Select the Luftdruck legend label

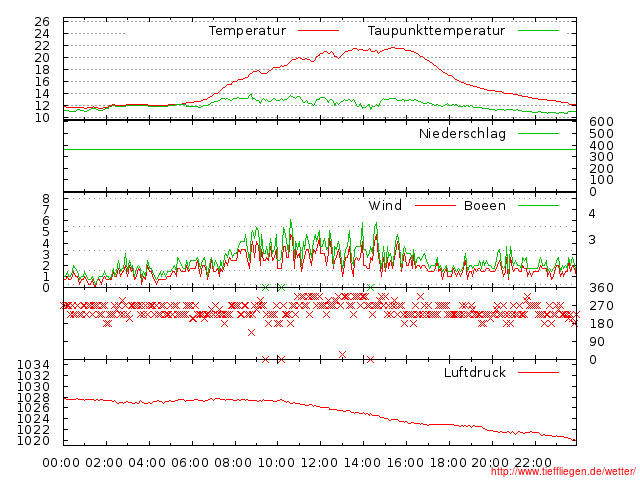pyautogui.click(x=475, y=372)
